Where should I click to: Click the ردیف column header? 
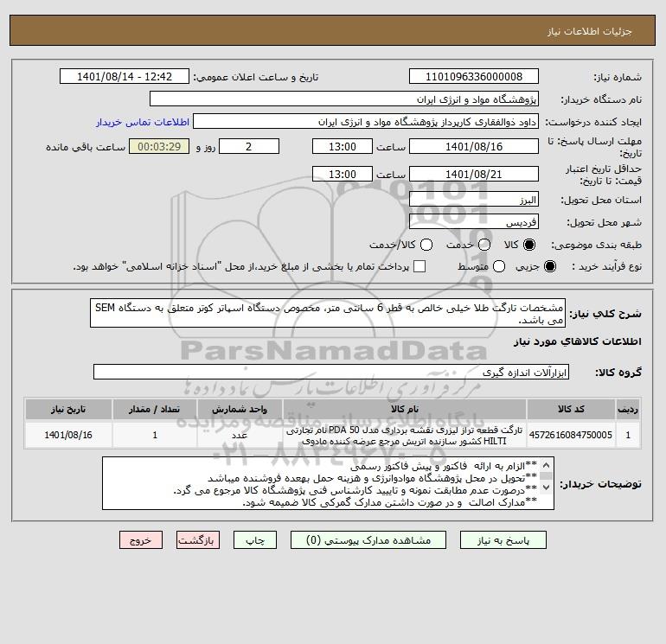628,409
